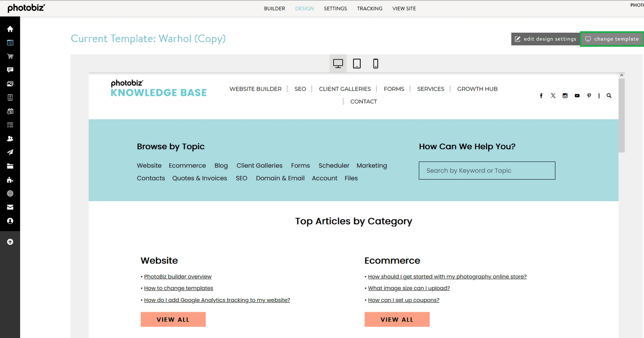The image size is (644, 338).
Task: Open the SETTINGS top menu
Action: (335, 9)
